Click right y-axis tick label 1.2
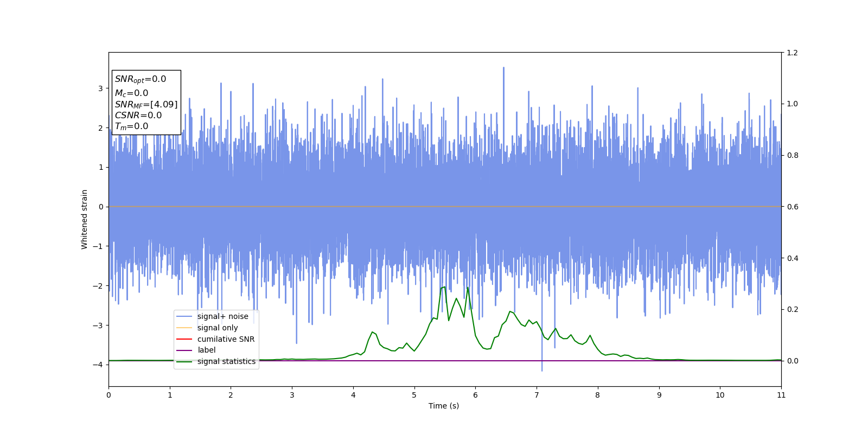The image size is (868, 434). [793, 53]
